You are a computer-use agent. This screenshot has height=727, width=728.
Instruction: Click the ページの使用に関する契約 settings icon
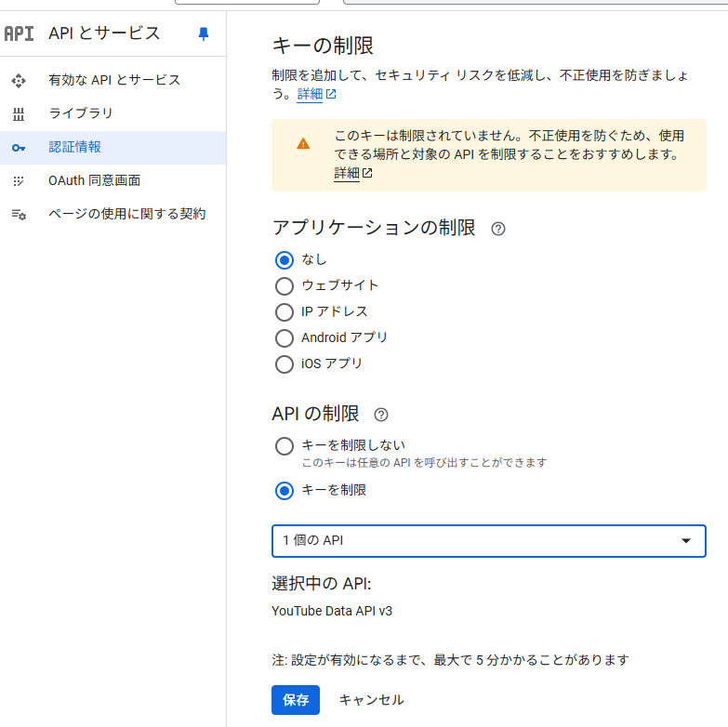(19, 214)
